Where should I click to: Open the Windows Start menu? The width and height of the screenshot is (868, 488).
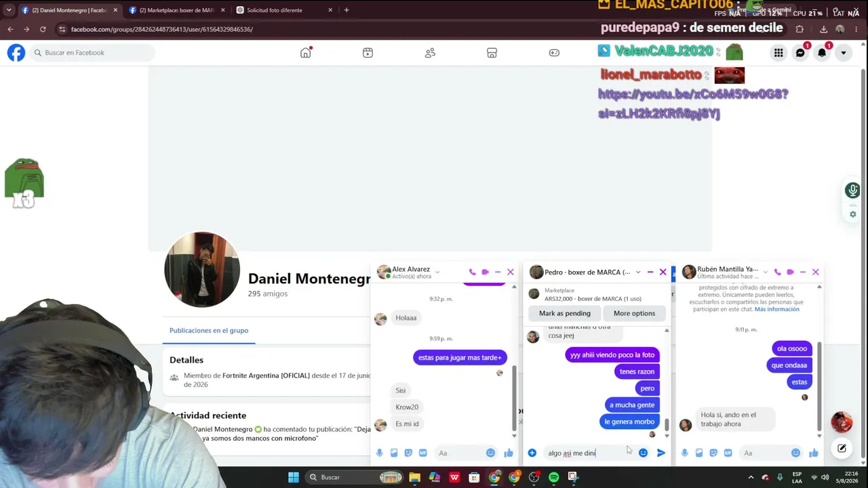tap(294, 477)
